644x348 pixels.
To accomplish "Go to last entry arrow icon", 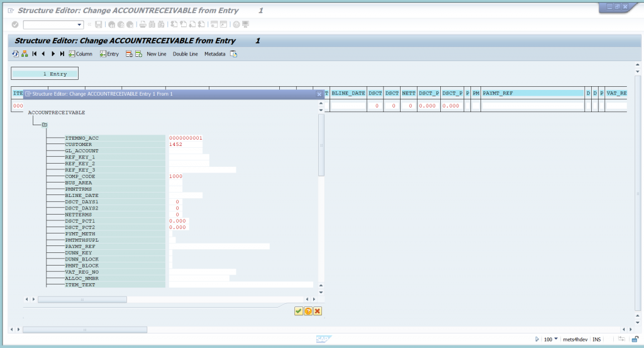I will 62,54.
